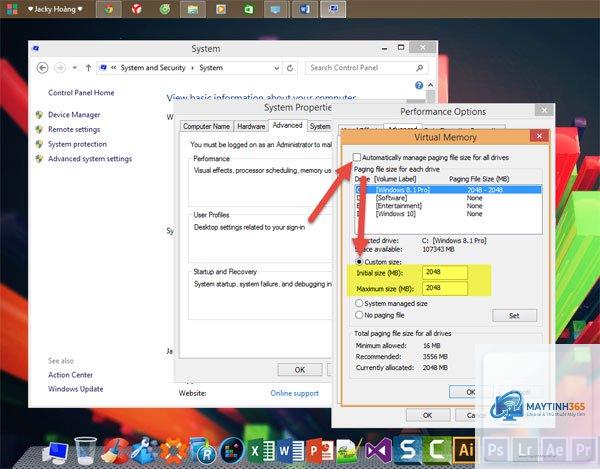Open the blue Help icon in the System window
This screenshot has height=469, width=600.
coord(419,85)
